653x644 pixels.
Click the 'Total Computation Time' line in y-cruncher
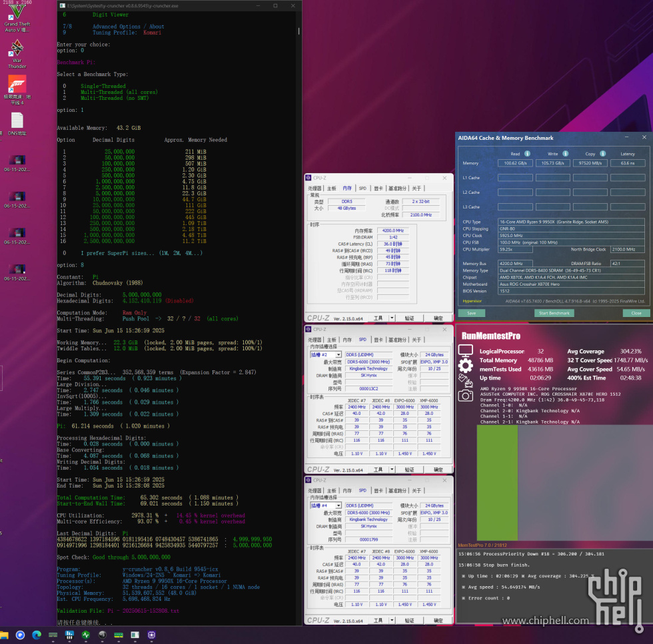tap(147, 497)
